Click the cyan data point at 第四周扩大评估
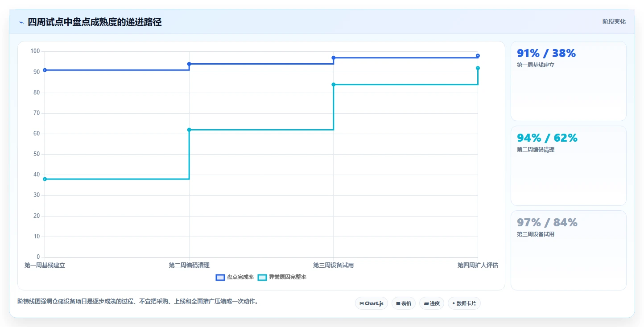Viewport: 644px width, 327px height. click(478, 68)
